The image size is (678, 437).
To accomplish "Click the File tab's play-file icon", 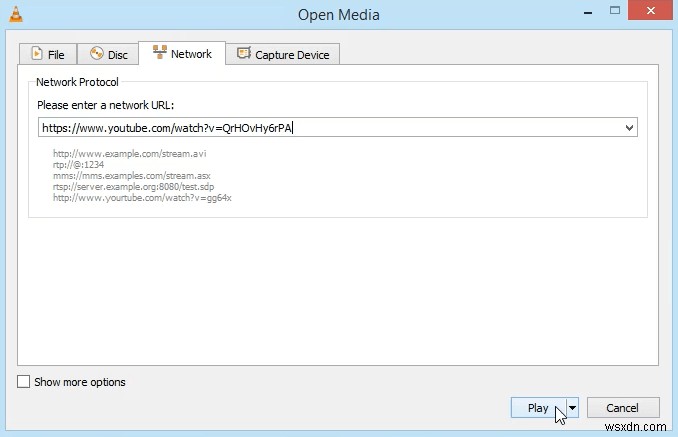I will click(x=38, y=55).
